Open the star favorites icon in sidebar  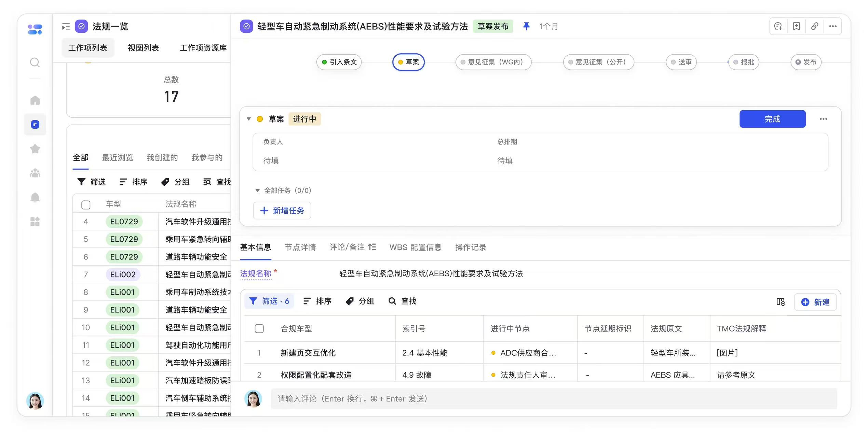tap(35, 149)
